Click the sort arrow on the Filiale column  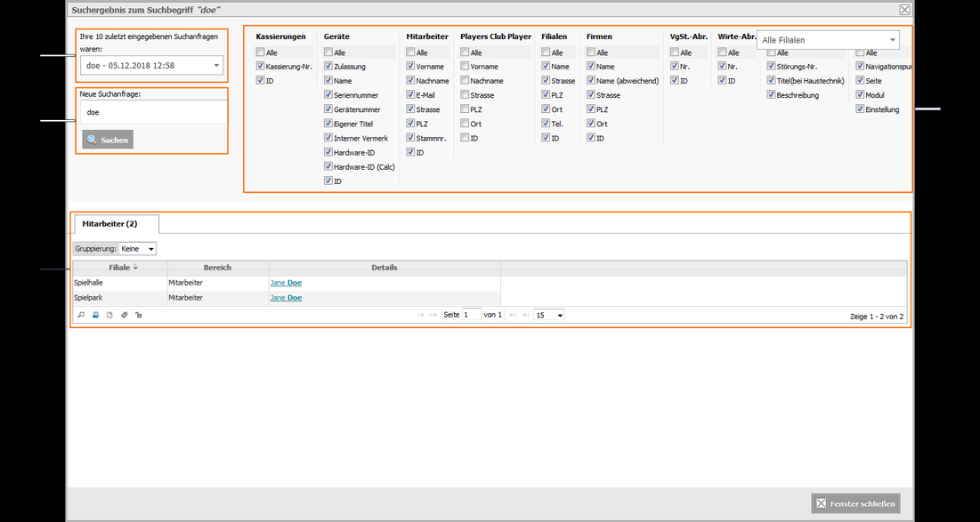[135, 268]
